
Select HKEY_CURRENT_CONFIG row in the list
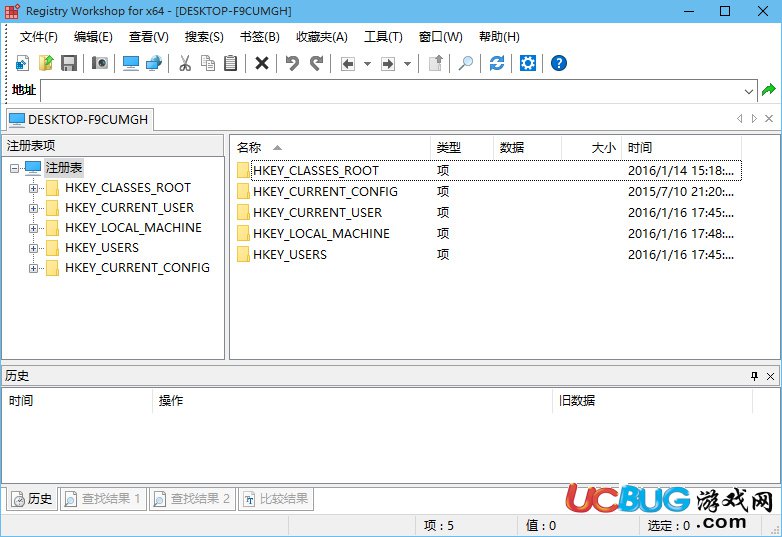[489, 192]
